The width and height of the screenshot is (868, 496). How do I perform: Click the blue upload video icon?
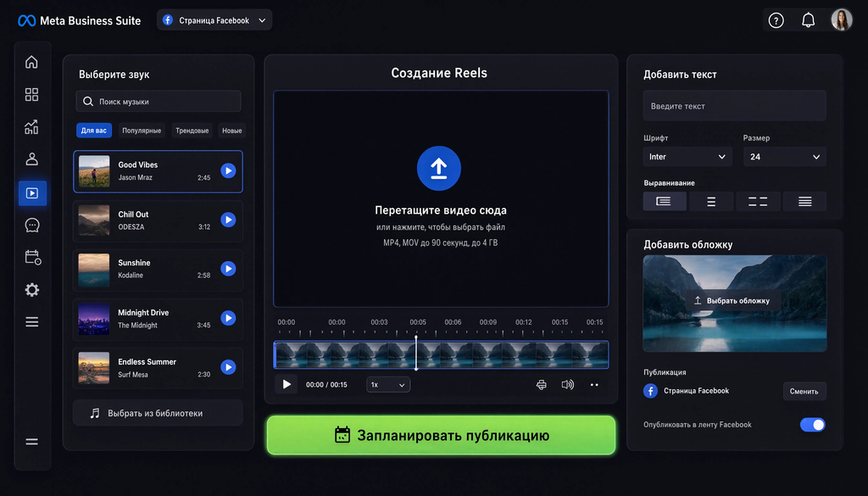tap(439, 168)
